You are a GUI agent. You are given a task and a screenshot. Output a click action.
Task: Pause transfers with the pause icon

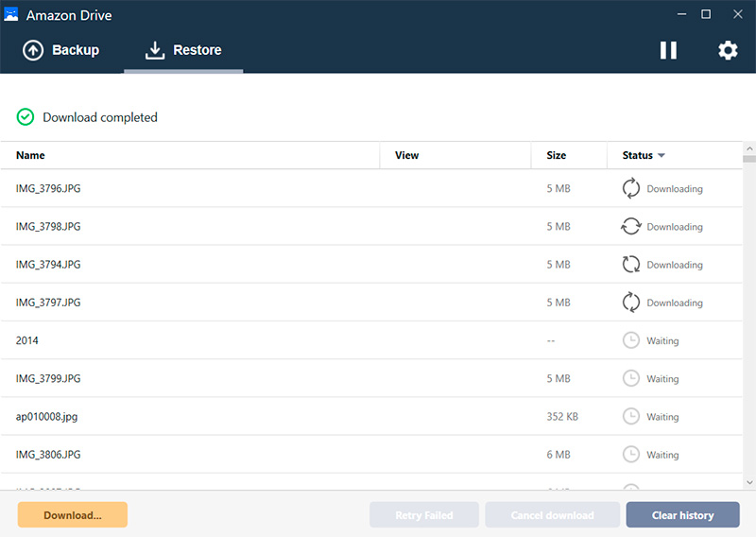coord(668,51)
